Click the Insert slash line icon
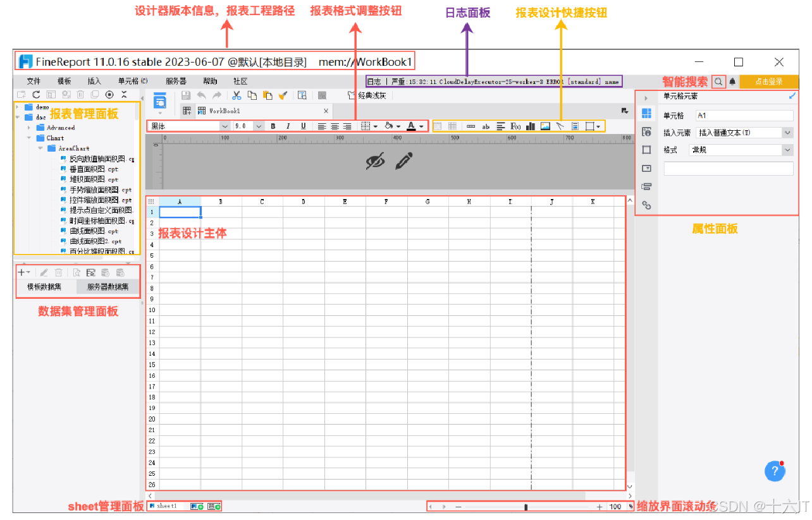812x520 pixels. 560,126
